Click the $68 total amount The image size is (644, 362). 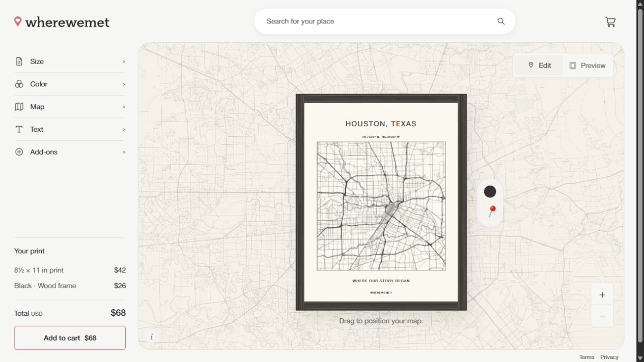tap(118, 313)
